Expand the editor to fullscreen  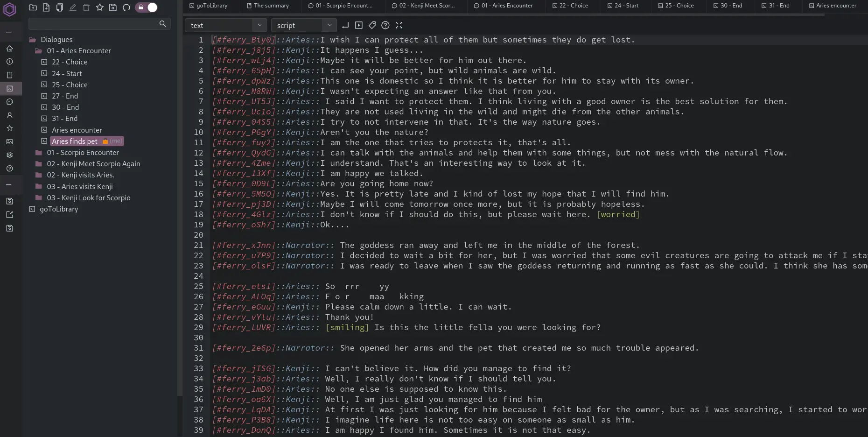tap(399, 26)
